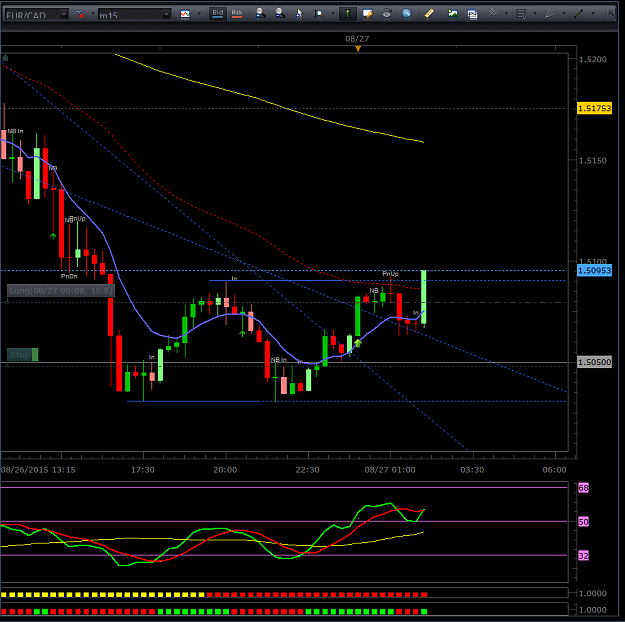
Task: Click the Stop order label on chart
Action: [x=23, y=354]
